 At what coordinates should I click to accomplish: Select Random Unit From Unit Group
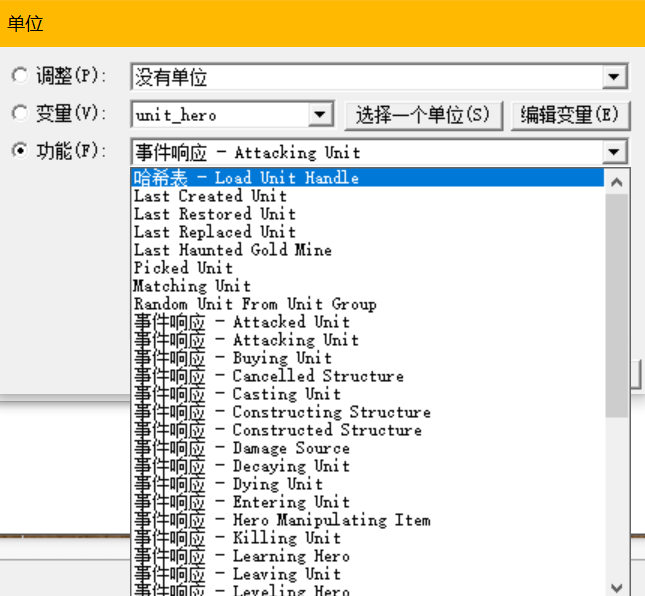coord(255,304)
